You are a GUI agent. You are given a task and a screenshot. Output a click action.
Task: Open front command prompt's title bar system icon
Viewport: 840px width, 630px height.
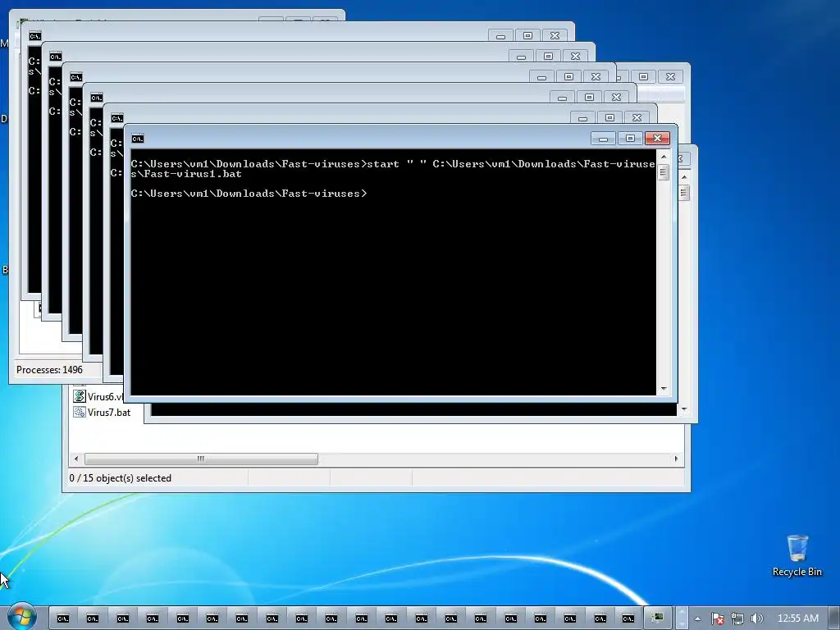click(x=138, y=139)
